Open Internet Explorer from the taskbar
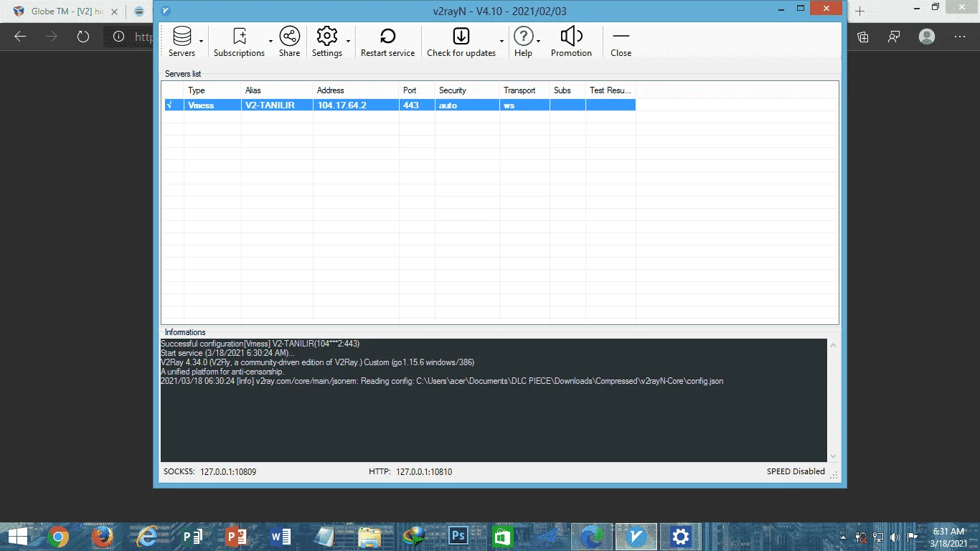 coord(147,537)
